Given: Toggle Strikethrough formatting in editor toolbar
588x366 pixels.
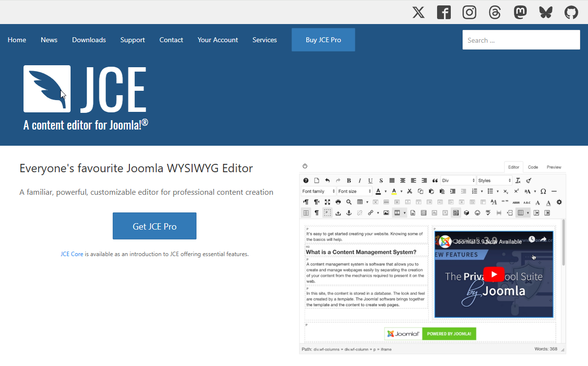Looking at the screenshot, I should click(x=381, y=181).
